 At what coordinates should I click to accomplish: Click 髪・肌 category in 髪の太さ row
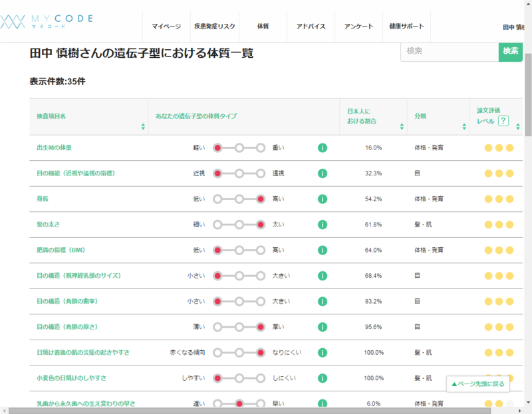423,225
